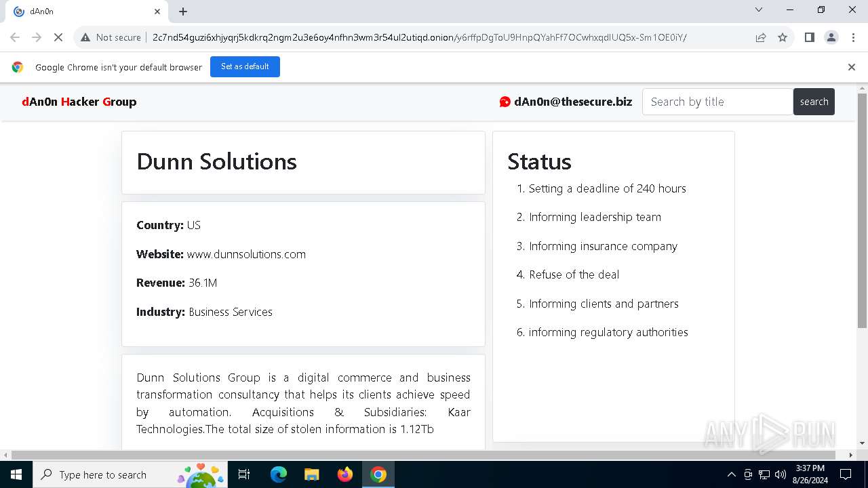Viewport: 868px width, 488px height.
Task: Click the scroll right arrow
Action: point(852,455)
